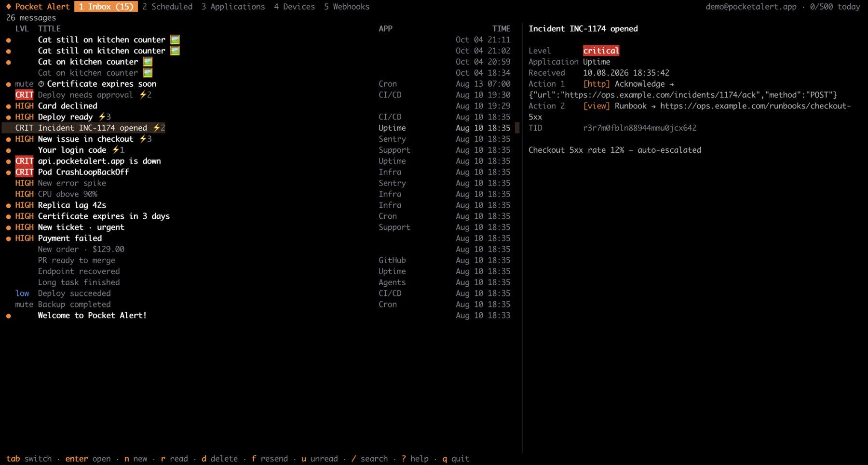Click unread dot of Welcome to Pocket Alert!
Screen dimensions: 868x465
click(x=9, y=316)
